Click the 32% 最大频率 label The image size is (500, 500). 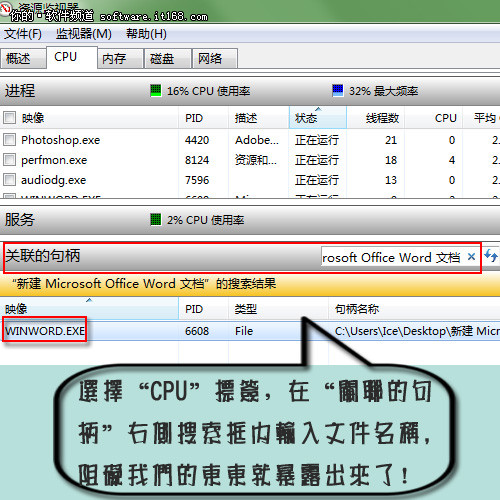383,91
